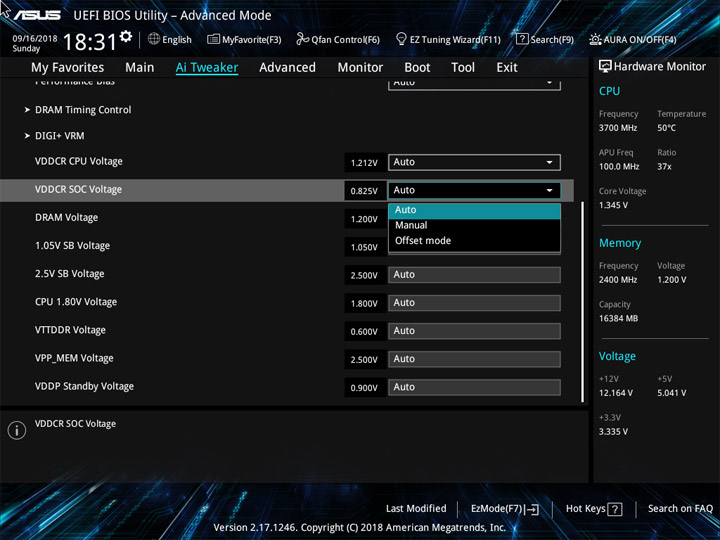Open the Exit tab
Screen dimensions: 720x540
[507, 68]
